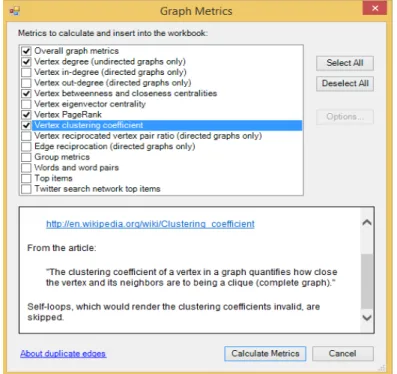The width and height of the screenshot is (397, 374).
Task: Click the Graph Metrics title text
Action: coord(196,11)
